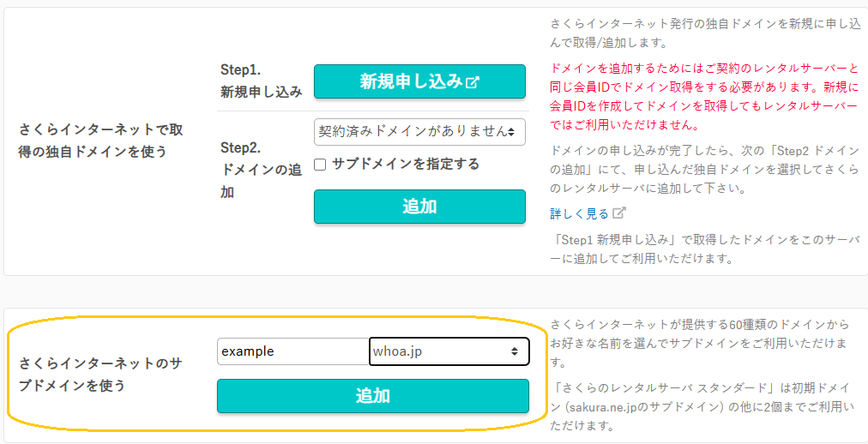Open the 詳しく見る link
868x444 pixels.
pyautogui.click(x=580, y=213)
